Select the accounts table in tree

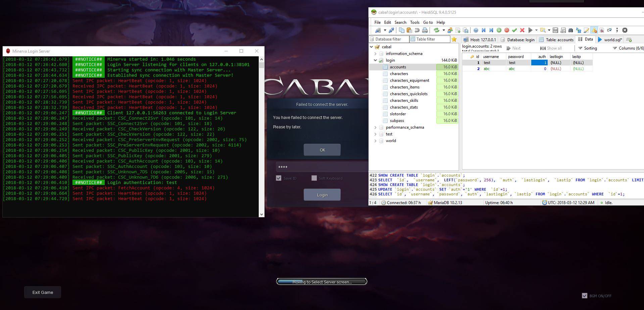pyautogui.click(x=398, y=67)
